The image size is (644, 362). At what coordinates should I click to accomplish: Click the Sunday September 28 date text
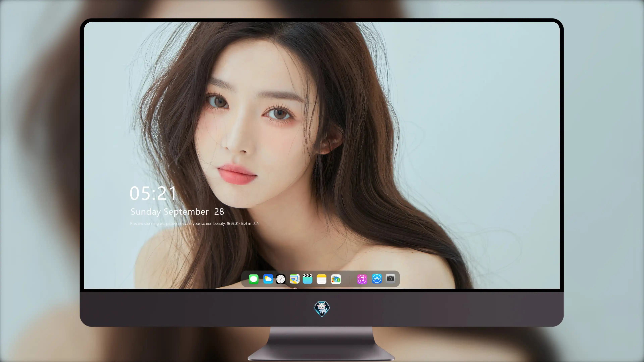177,212
